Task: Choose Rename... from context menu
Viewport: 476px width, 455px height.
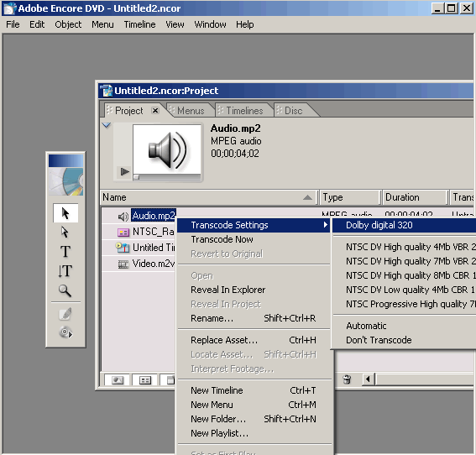Action: pyautogui.click(x=254, y=318)
